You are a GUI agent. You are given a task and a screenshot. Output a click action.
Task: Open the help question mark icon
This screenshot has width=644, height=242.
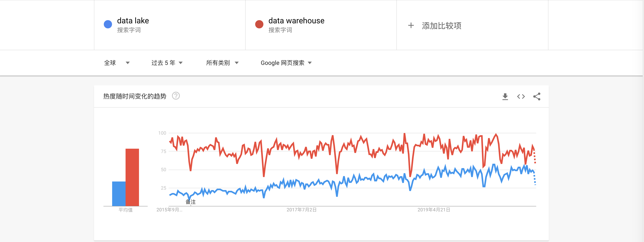pyautogui.click(x=176, y=96)
